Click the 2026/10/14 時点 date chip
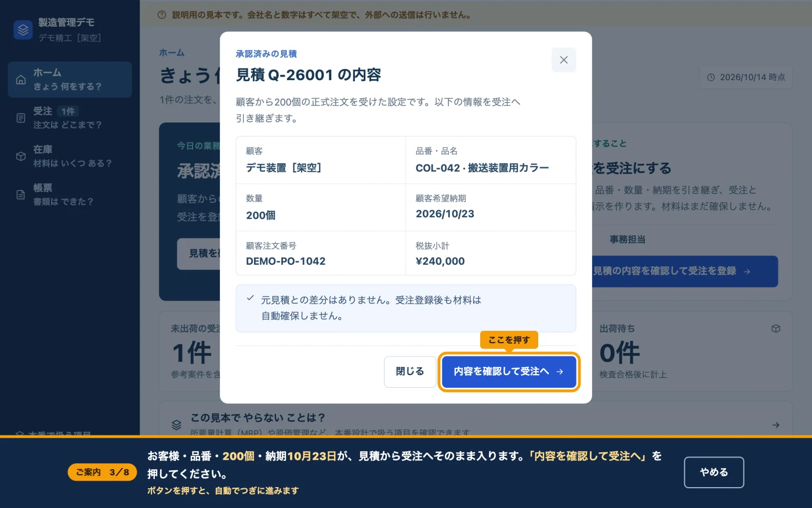812x508 pixels. click(746, 77)
